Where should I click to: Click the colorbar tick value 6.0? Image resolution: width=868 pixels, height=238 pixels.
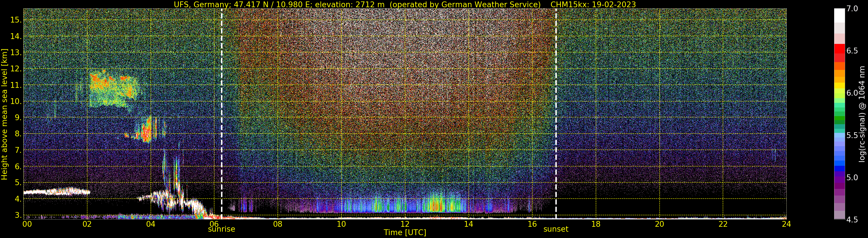click(x=852, y=93)
